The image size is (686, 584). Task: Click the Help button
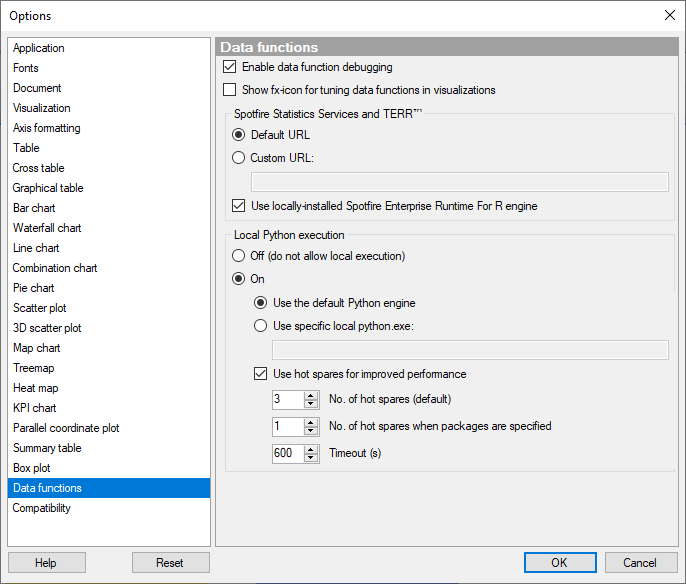tap(47, 563)
